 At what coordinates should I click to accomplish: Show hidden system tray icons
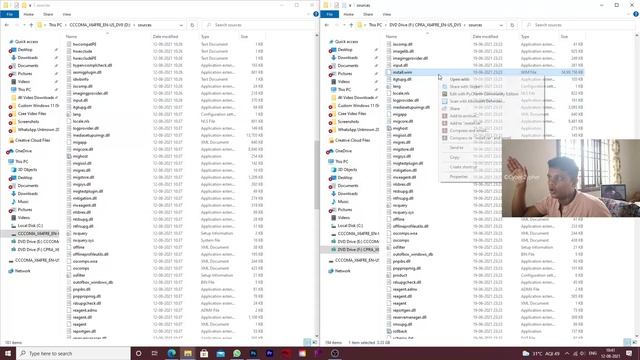click(x=567, y=353)
